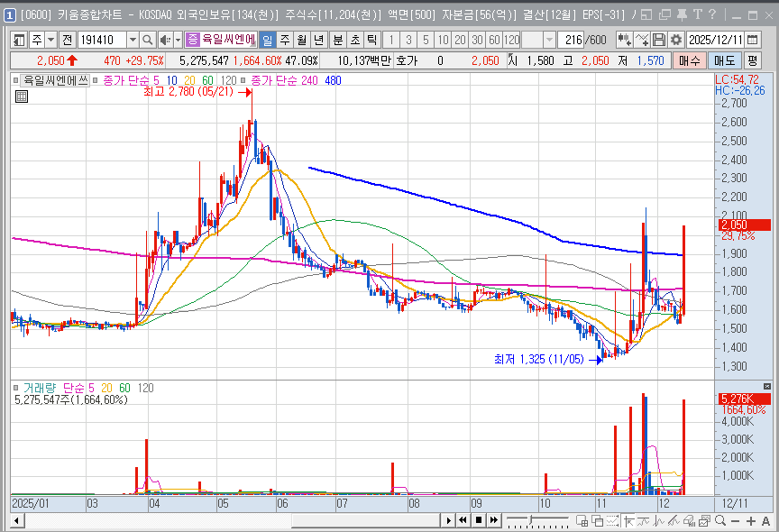Image resolution: width=779 pixels, height=532 pixels.
Task: Click the 전 all-markets button
Action: pyautogui.click(x=67, y=40)
